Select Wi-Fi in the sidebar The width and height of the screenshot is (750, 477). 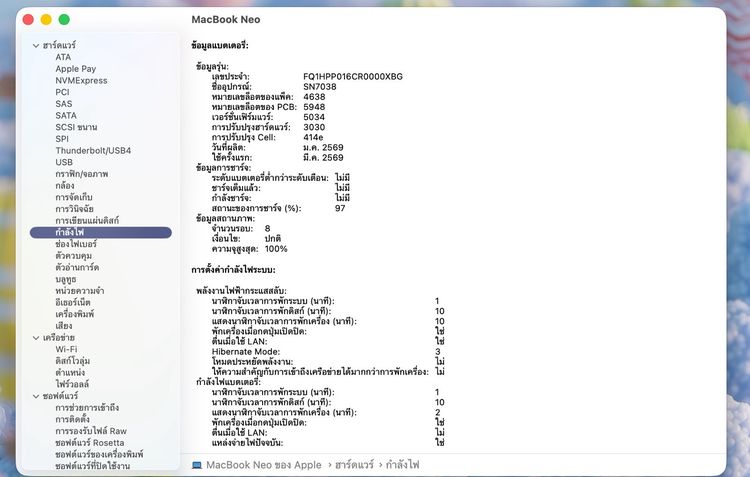66,349
